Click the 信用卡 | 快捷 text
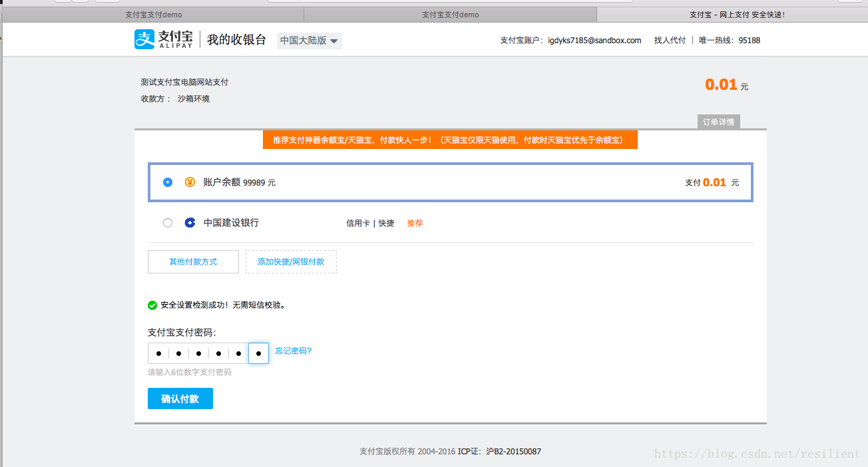The image size is (868, 467). [370, 224]
